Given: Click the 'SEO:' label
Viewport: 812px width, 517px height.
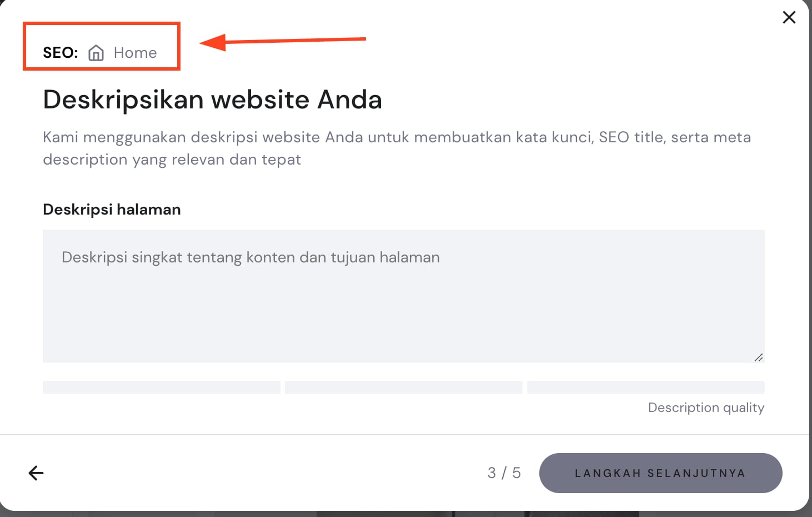Looking at the screenshot, I should point(60,53).
